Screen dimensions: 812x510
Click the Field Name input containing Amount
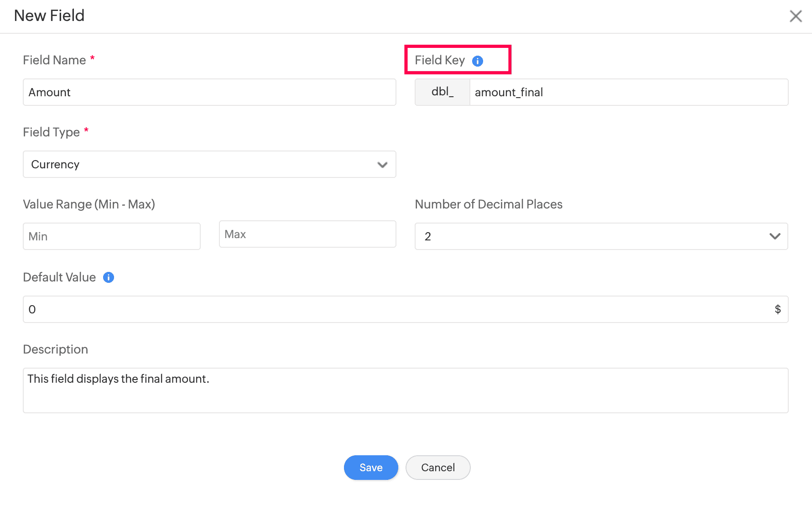pyautogui.click(x=209, y=92)
